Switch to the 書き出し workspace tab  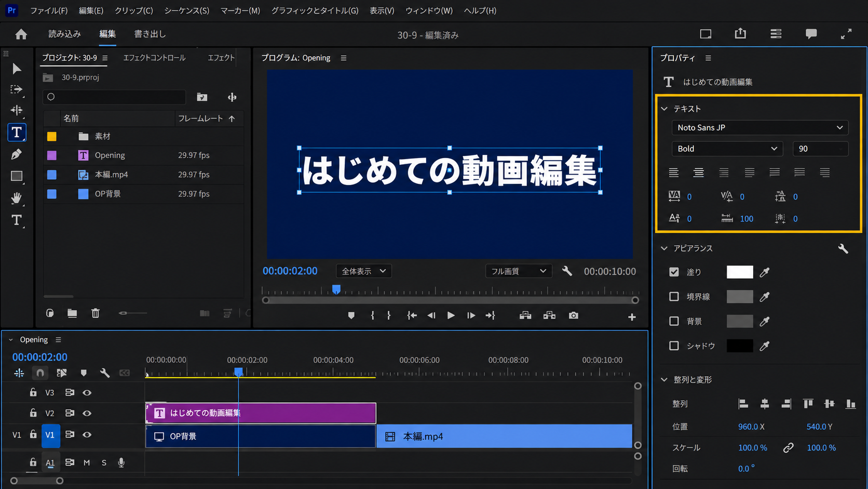(x=150, y=34)
